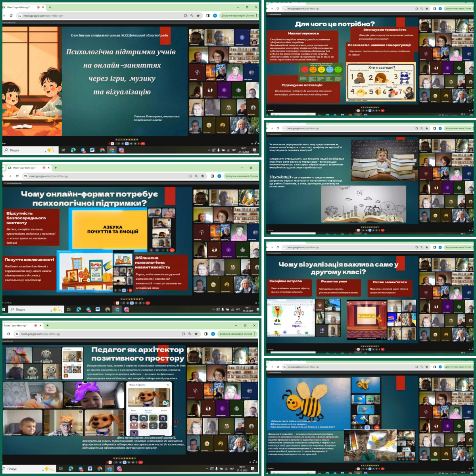Open site info dropdown in top-left address bar
The height and width of the screenshot is (476, 476).
pos(20,16)
